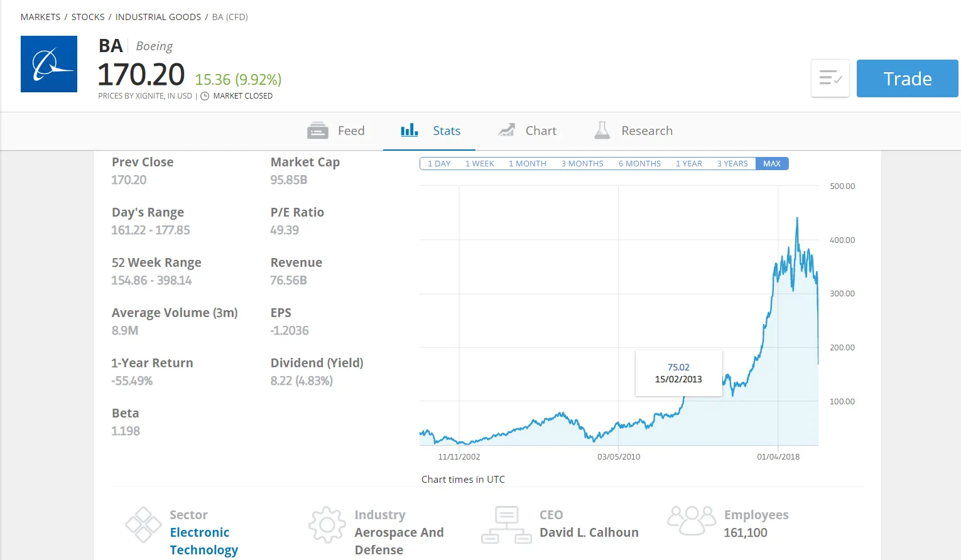Click the Industry gear icon
This screenshot has height=560, width=961.
[327, 525]
